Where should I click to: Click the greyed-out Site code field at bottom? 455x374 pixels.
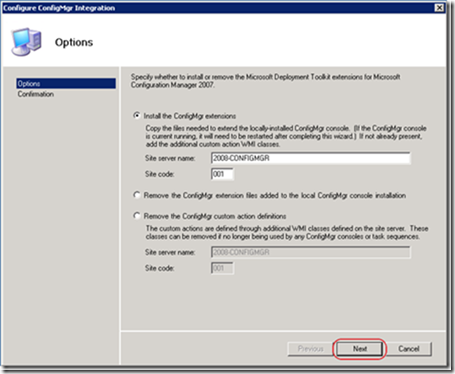click(x=222, y=268)
